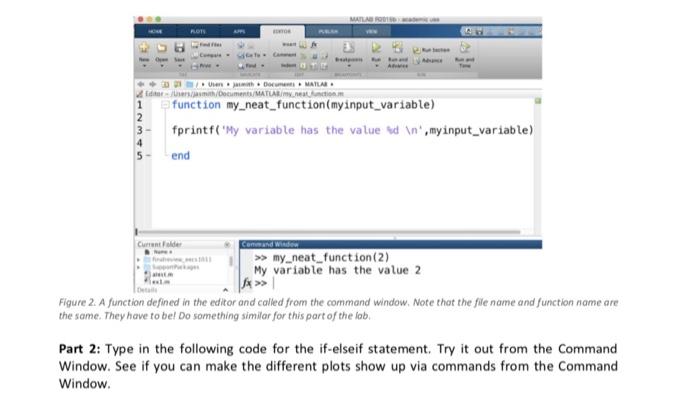Switch to the VIEW tab

click(x=371, y=32)
